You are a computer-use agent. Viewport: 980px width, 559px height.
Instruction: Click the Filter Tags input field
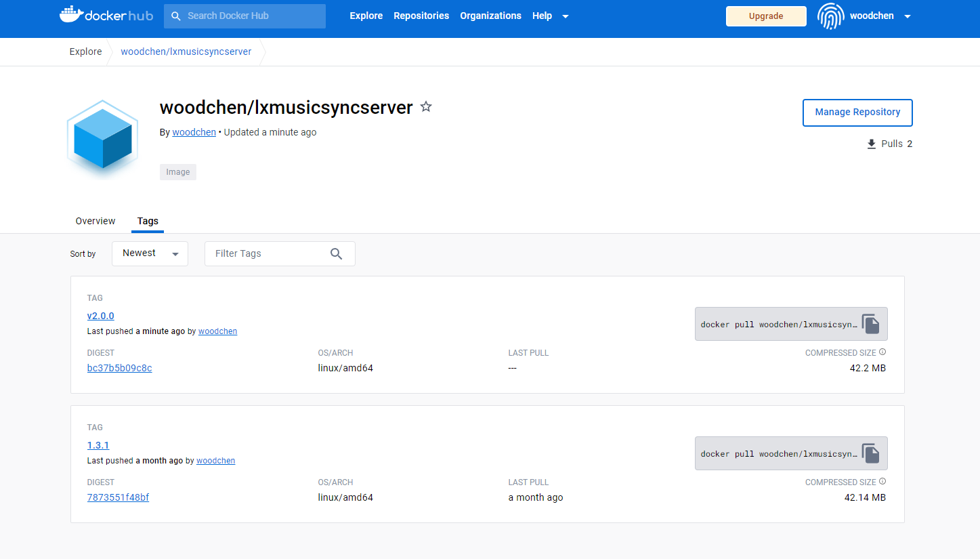coord(280,253)
